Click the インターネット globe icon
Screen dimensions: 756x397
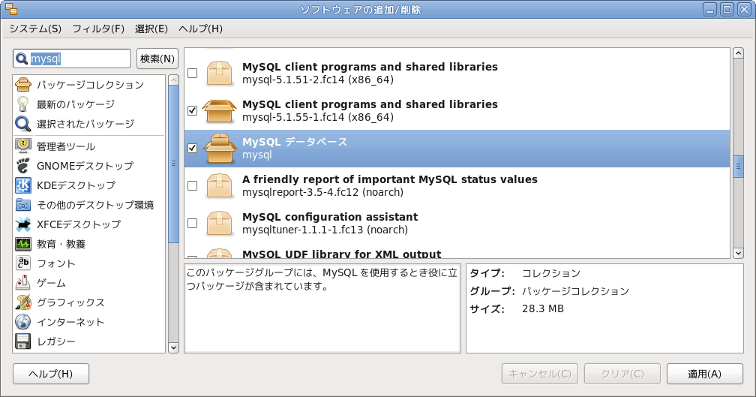coord(23,321)
